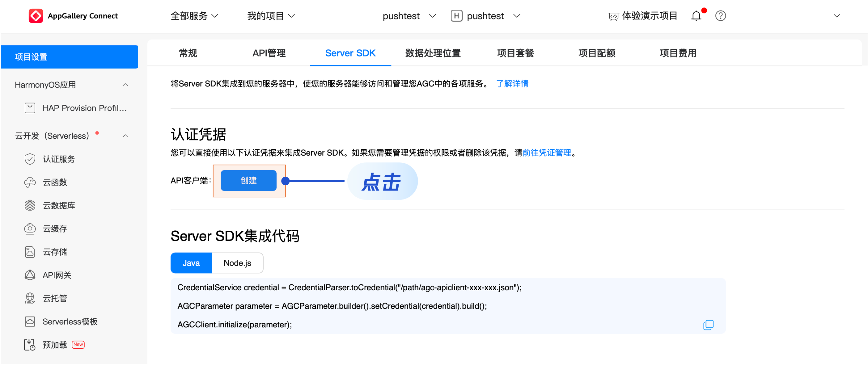The width and height of the screenshot is (868, 365).
Task: Open 认证服务 in the sidebar
Action: 59,159
